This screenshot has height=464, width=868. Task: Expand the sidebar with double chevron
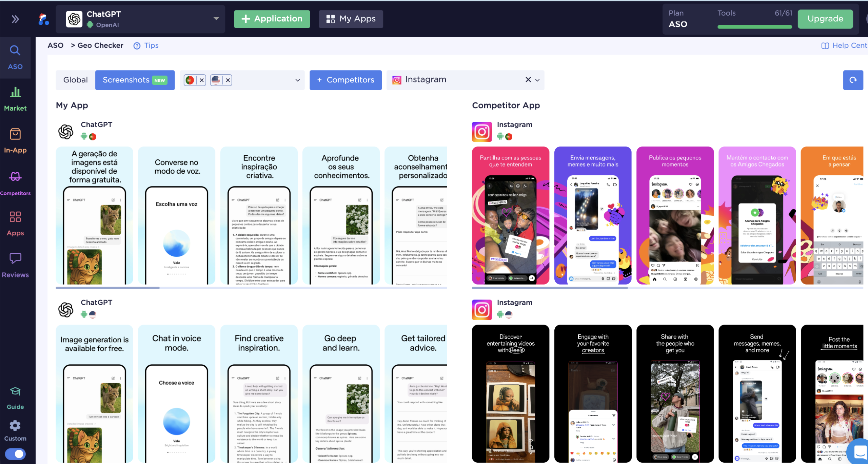15,19
